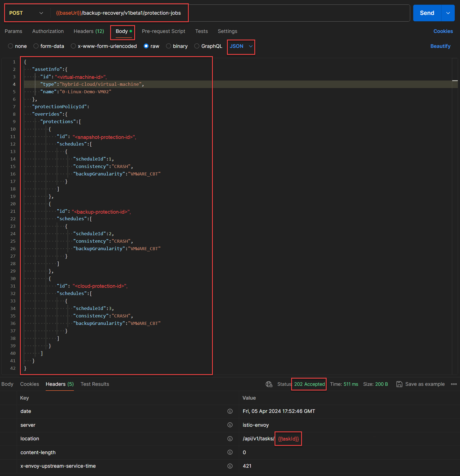
Task: Click the 202 Accepted status text
Action: [x=309, y=384]
